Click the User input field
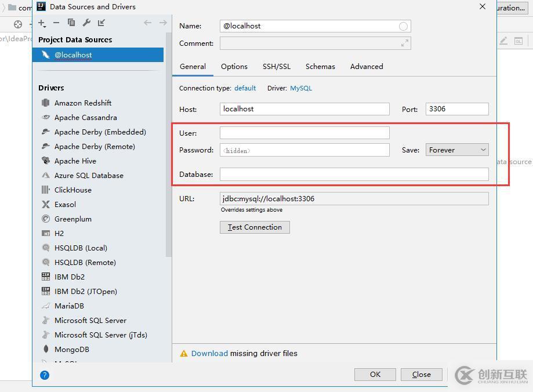This screenshot has height=392, width=533. 304,133
